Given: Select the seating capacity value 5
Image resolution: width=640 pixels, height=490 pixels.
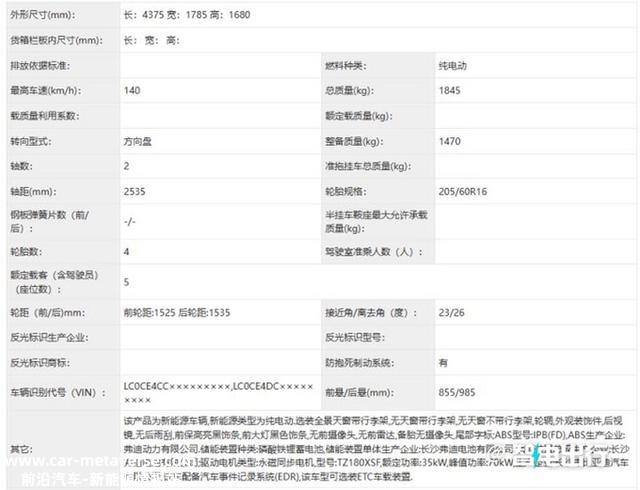Looking at the screenshot, I should [127, 282].
